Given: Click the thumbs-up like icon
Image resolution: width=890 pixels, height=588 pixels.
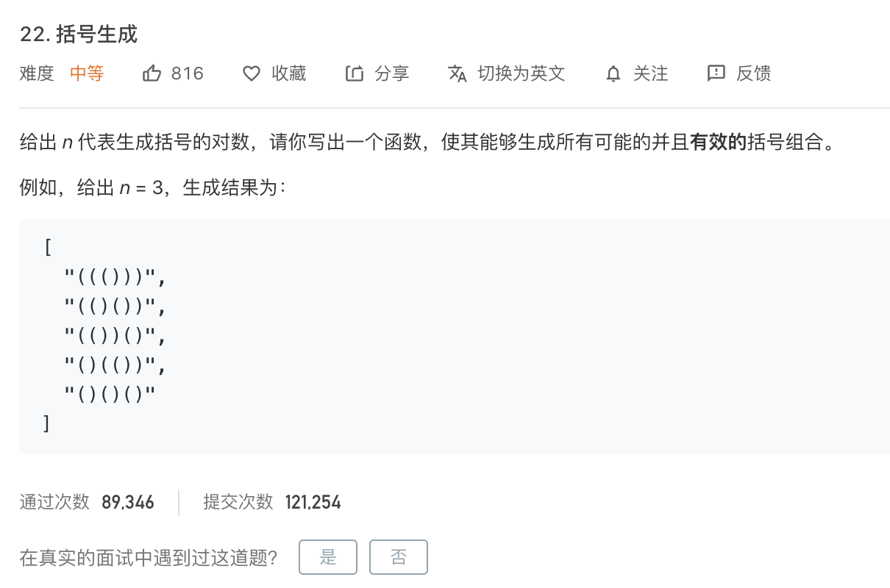Looking at the screenshot, I should click(x=152, y=73).
